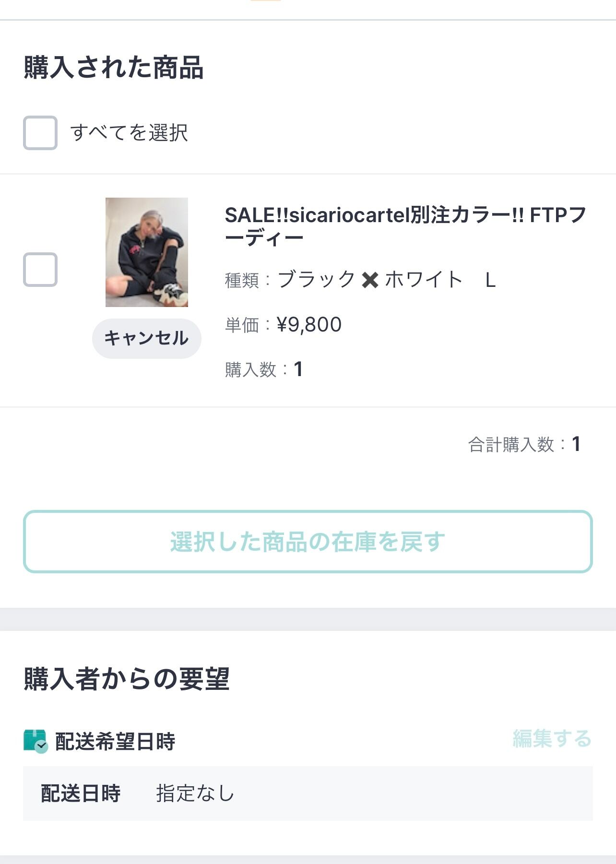This screenshot has width=616, height=864.
Task: Click the bold 配送日時 field label
Action: coord(81,793)
